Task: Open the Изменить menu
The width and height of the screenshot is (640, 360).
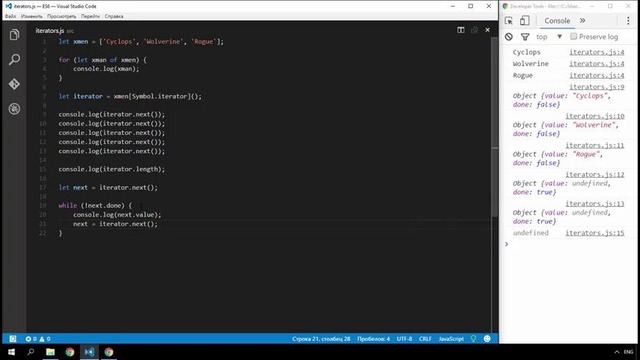Action: tap(31, 16)
